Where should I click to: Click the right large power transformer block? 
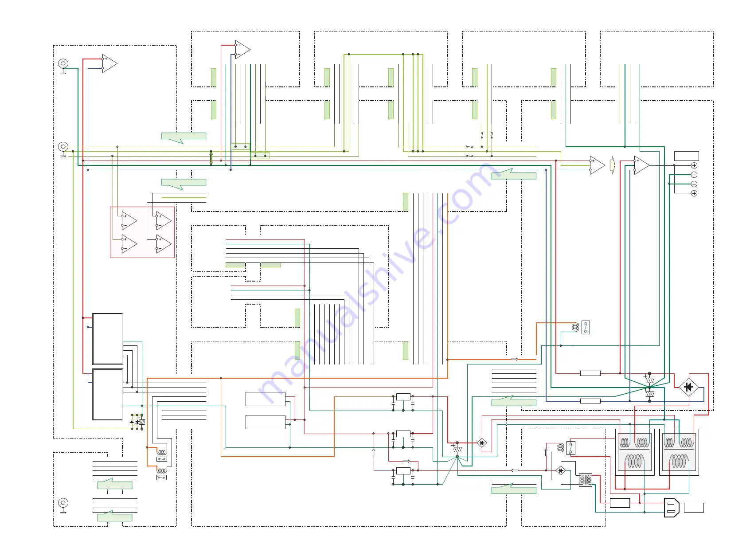click(679, 452)
